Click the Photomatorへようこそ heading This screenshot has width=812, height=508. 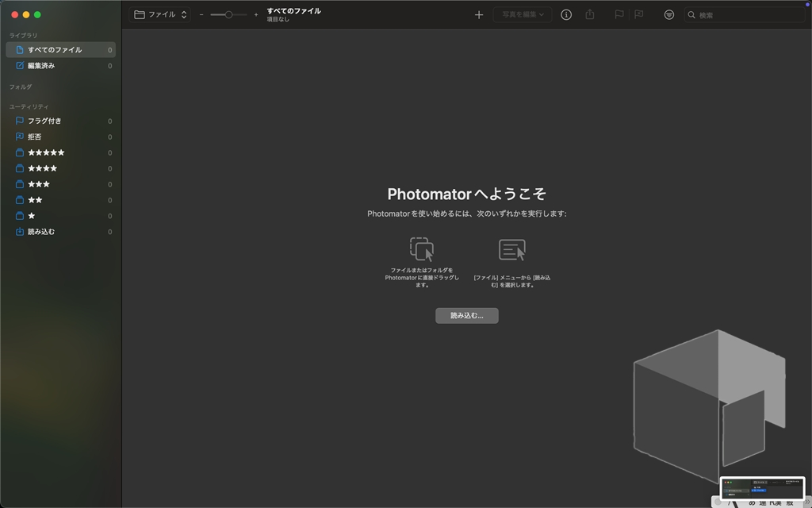[466, 194]
